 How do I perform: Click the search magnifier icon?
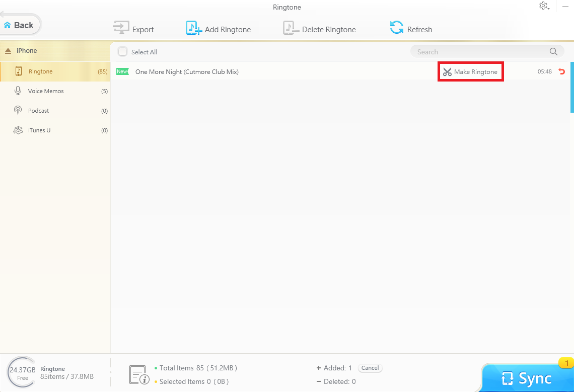pos(553,52)
